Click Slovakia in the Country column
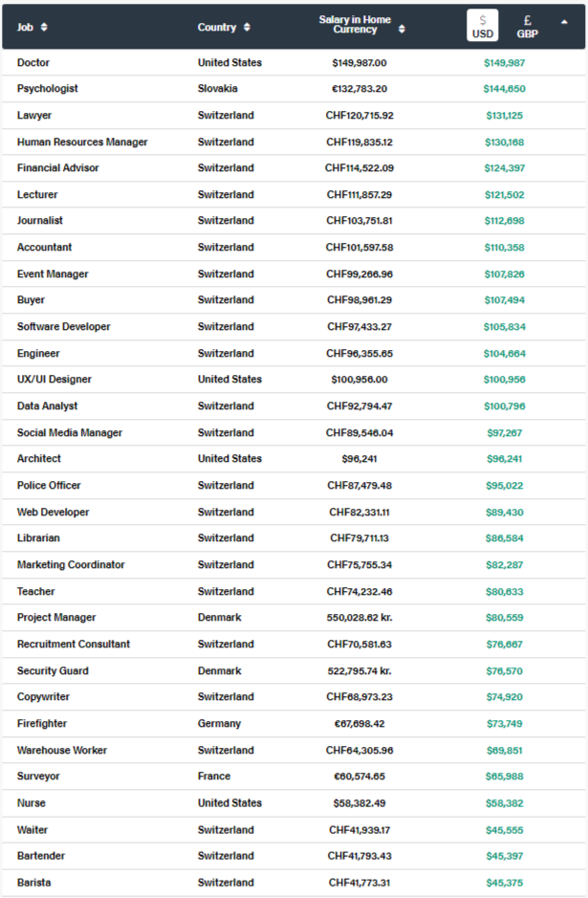 pyautogui.click(x=218, y=88)
